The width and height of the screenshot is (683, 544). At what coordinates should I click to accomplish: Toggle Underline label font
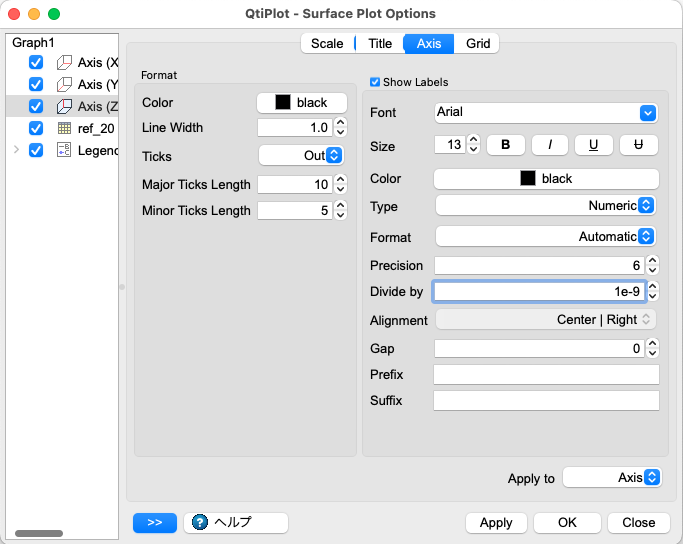(593, 145)
